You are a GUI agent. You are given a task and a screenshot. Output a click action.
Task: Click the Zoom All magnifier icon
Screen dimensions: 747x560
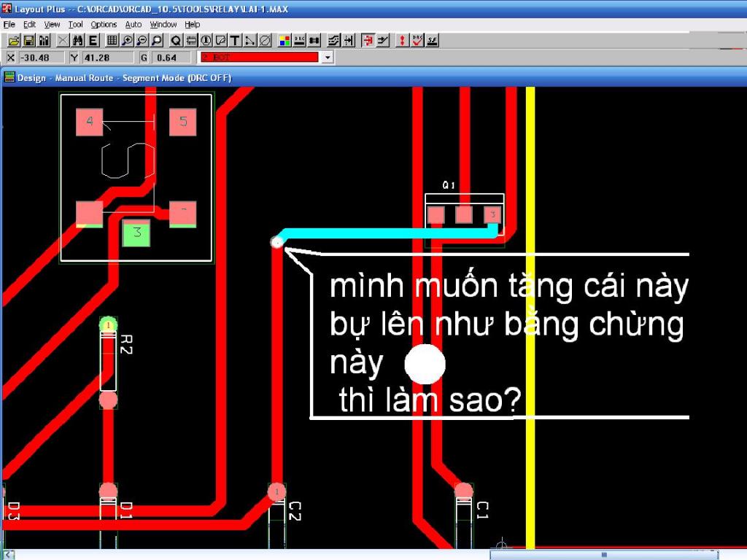pyautogui.click(x=157, y=41)
